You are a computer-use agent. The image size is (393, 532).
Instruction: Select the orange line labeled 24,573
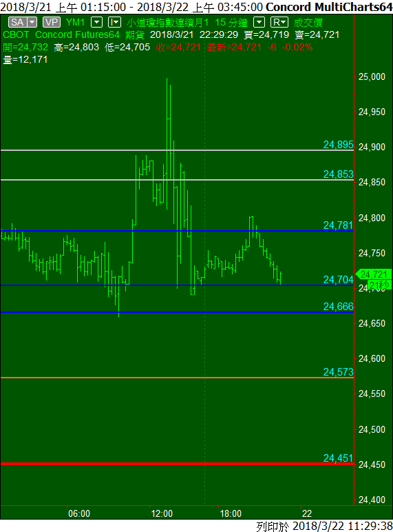pos(177,378)
